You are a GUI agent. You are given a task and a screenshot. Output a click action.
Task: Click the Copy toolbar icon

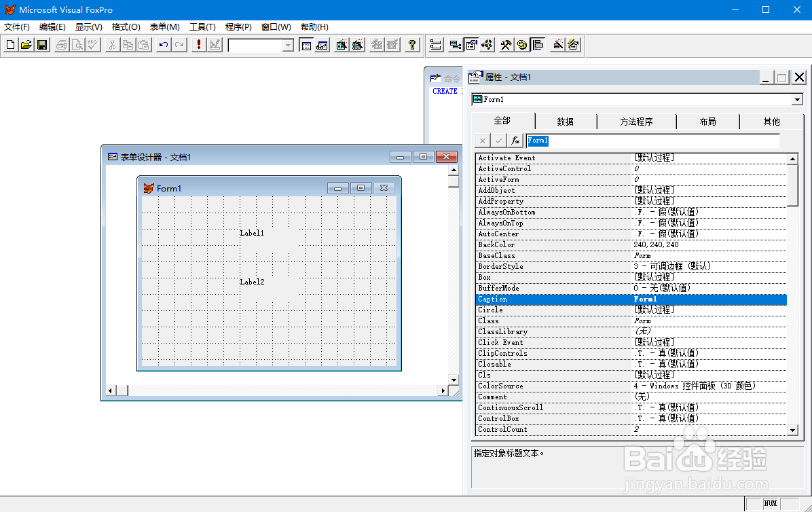click(128, 45)
